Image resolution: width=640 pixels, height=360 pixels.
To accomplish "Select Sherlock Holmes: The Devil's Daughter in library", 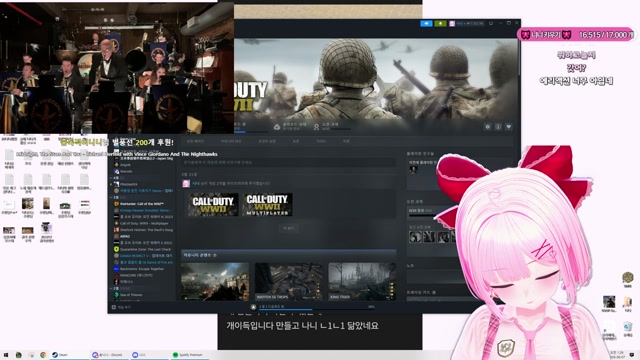I will point(143,230).
